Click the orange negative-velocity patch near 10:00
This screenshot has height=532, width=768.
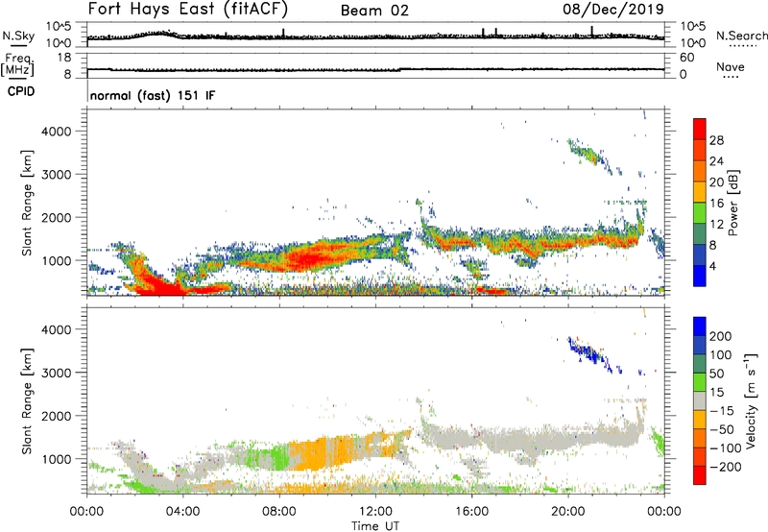coord(324,453)
